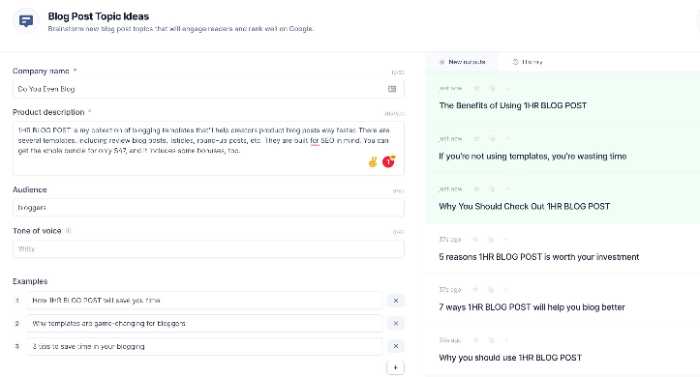Image resolution: width=700 pixels, height=377 pixels.
Task: Click the 'Tone of voice' label
Action: pos(37,231)
